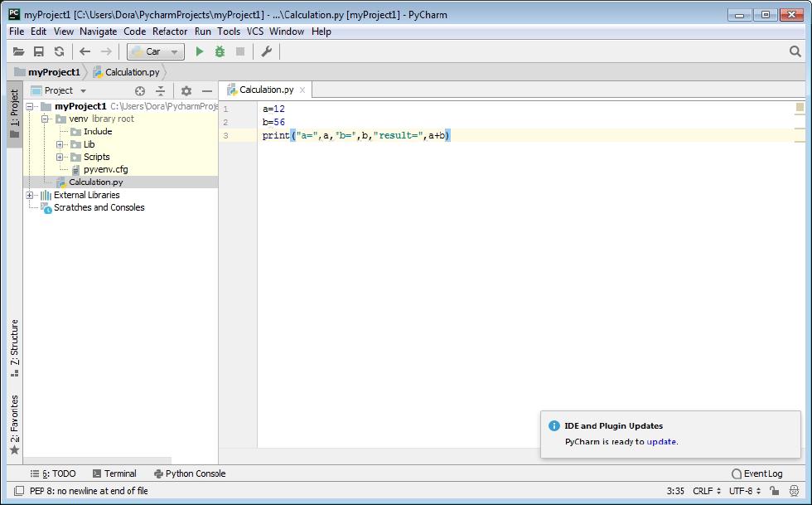
Task: Click myProject1 in the breadcrumb bar
Action: click(x=48, y=72)
